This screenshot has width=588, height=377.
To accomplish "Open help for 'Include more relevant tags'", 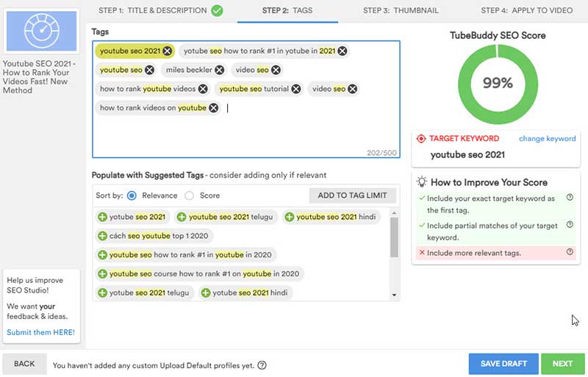I will [570, 252].
